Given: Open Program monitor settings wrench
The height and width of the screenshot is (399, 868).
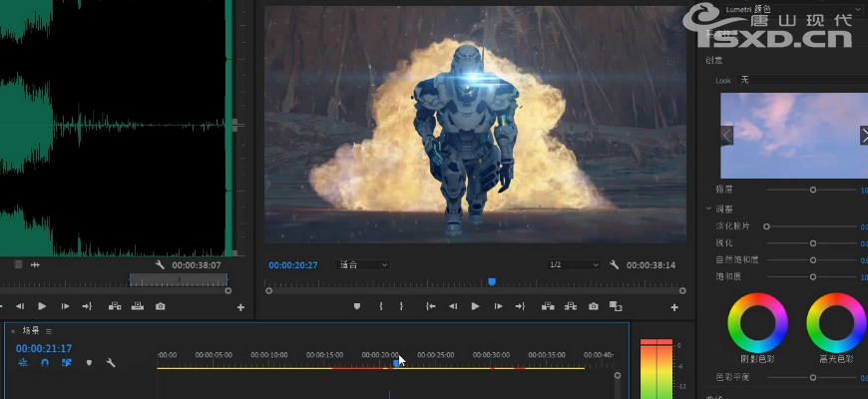Looking at the screenshot, I should point(614,265).
